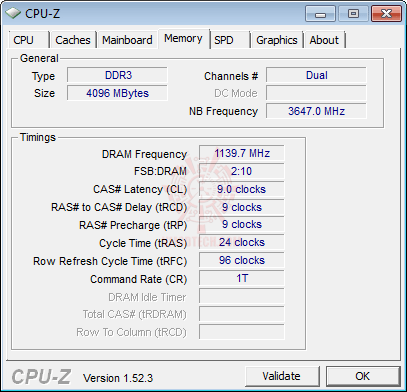Viewport: 407px width, 392px height.
Task: Click the CPU-Z title bar app icon
Action: 13,13
